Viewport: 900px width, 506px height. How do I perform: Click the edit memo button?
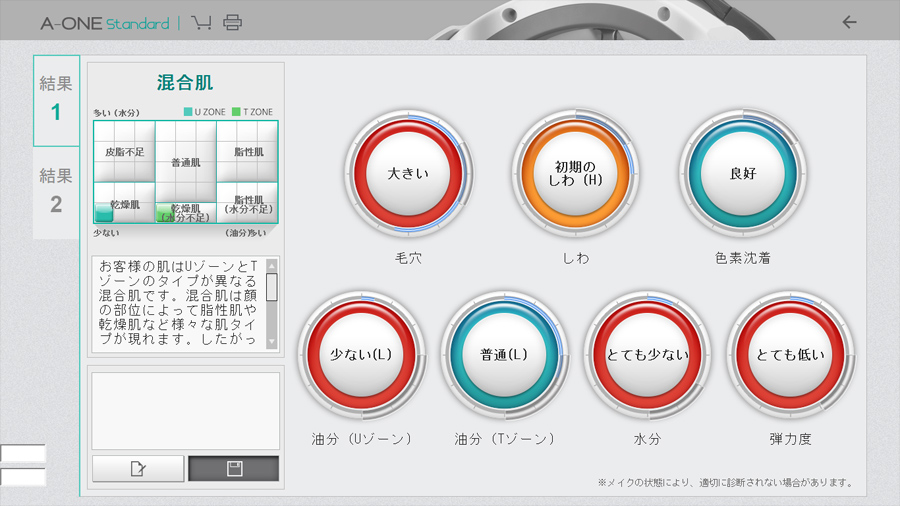(x=138, y=468)
